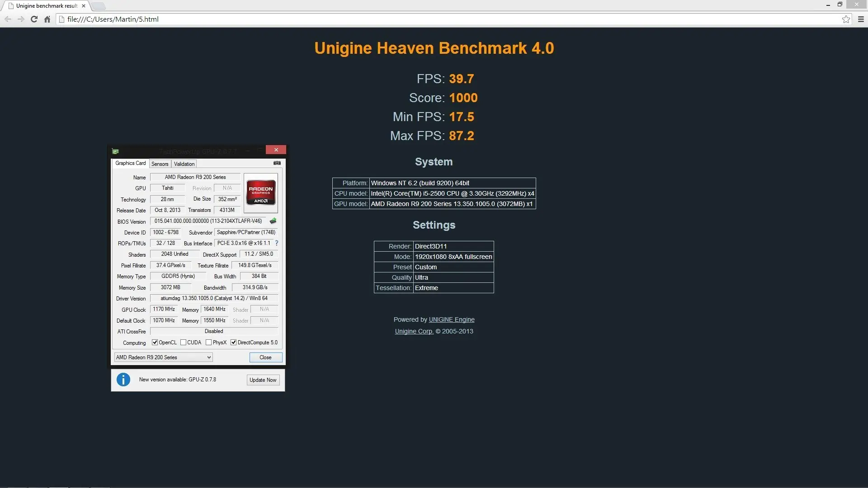The image size is (868, 488).
Task: Go to the browser home page
Action: tap(47, 19)
